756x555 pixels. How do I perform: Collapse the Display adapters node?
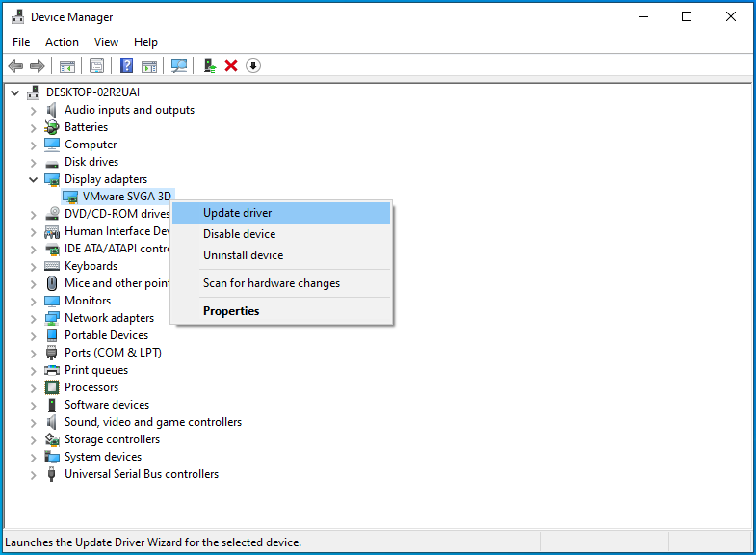tap(34, 179)
